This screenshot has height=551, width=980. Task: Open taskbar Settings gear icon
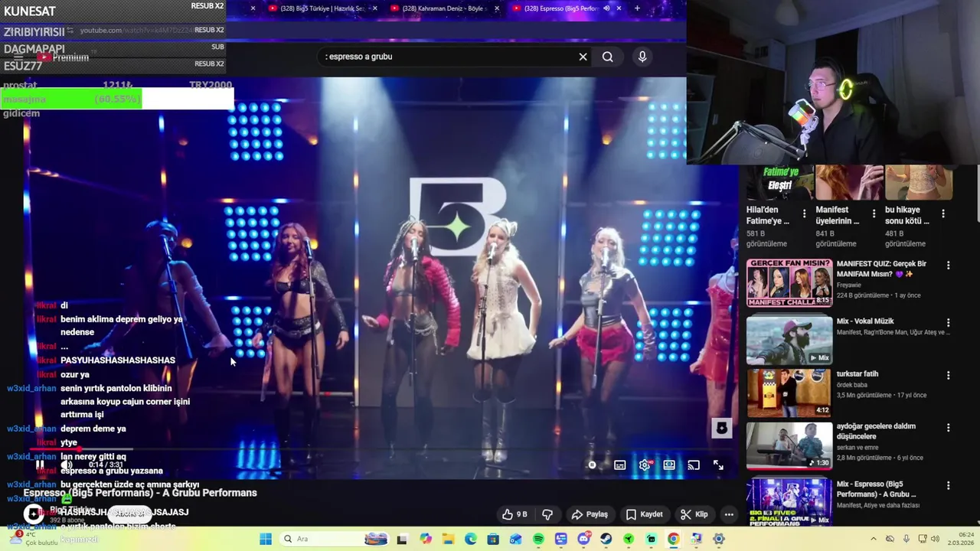pos(718,539)
